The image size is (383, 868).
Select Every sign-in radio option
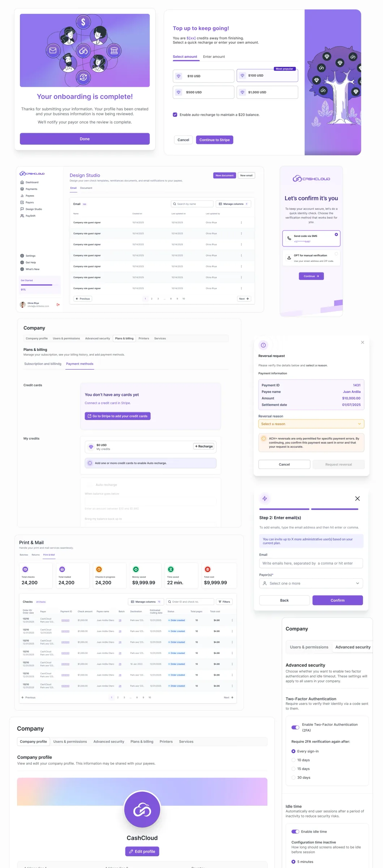293,751
